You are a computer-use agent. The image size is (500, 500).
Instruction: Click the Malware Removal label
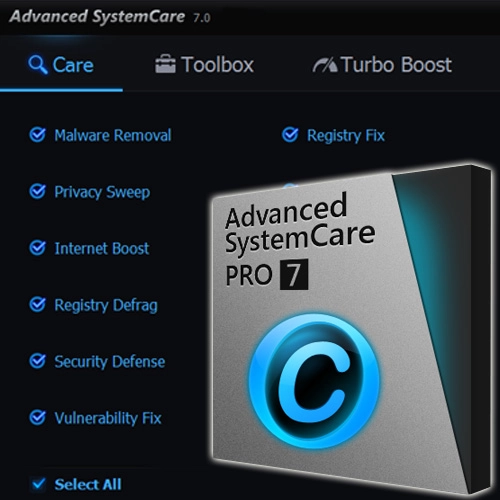pos(113,135)
